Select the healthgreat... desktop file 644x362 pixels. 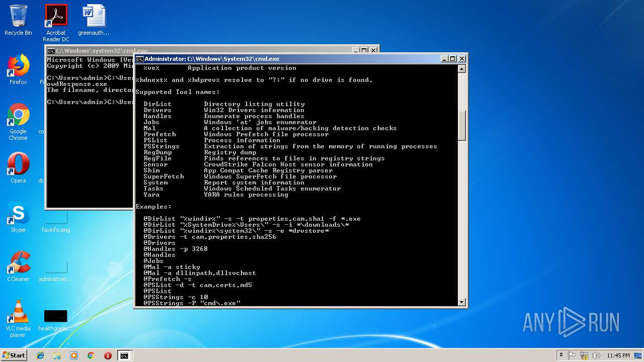coord(56,320)
